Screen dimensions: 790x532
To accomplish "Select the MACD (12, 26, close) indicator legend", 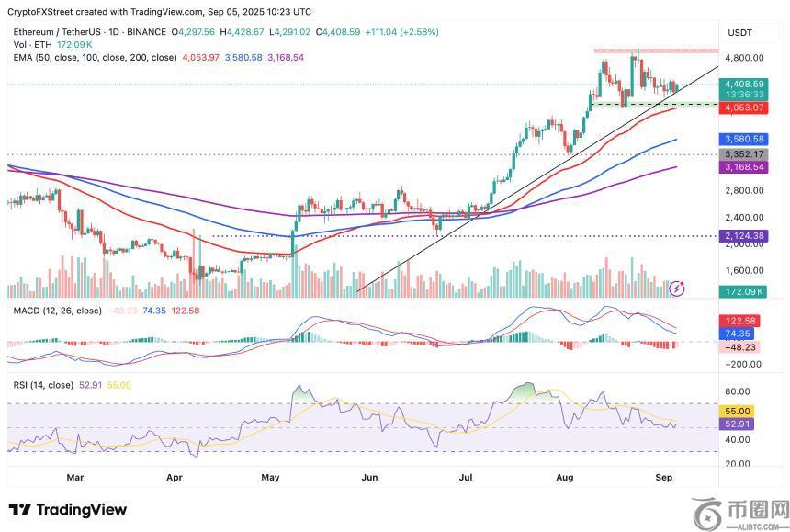I will 57,311.
